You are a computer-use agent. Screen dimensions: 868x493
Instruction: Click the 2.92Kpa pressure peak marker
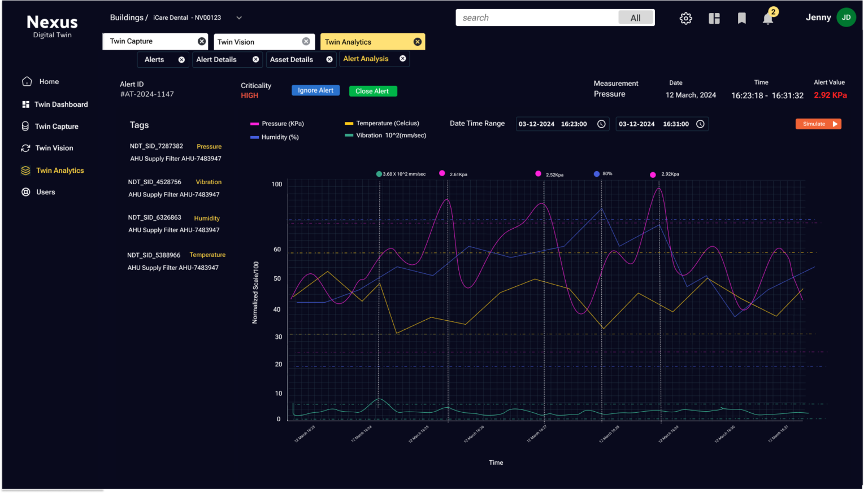click(653, 174)
